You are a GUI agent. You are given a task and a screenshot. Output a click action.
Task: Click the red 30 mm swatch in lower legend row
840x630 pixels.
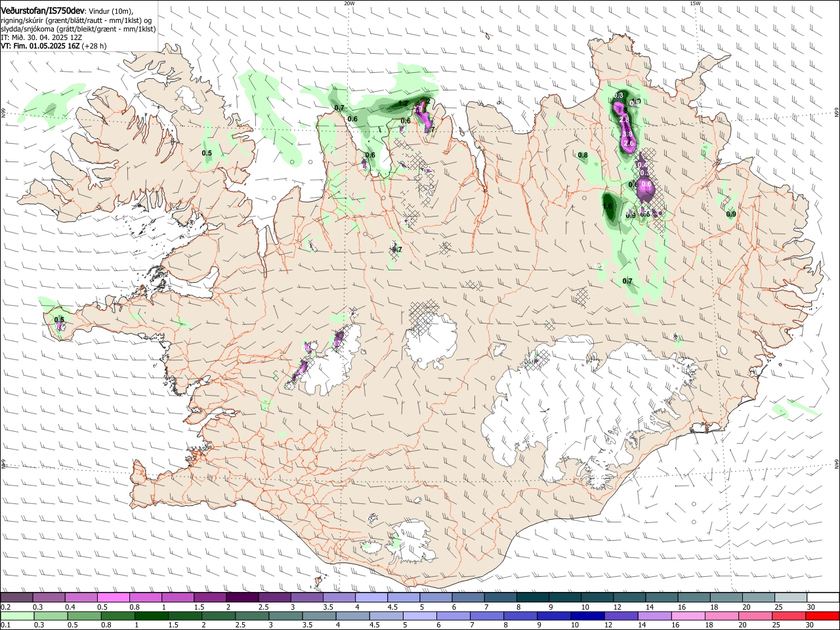823,616
